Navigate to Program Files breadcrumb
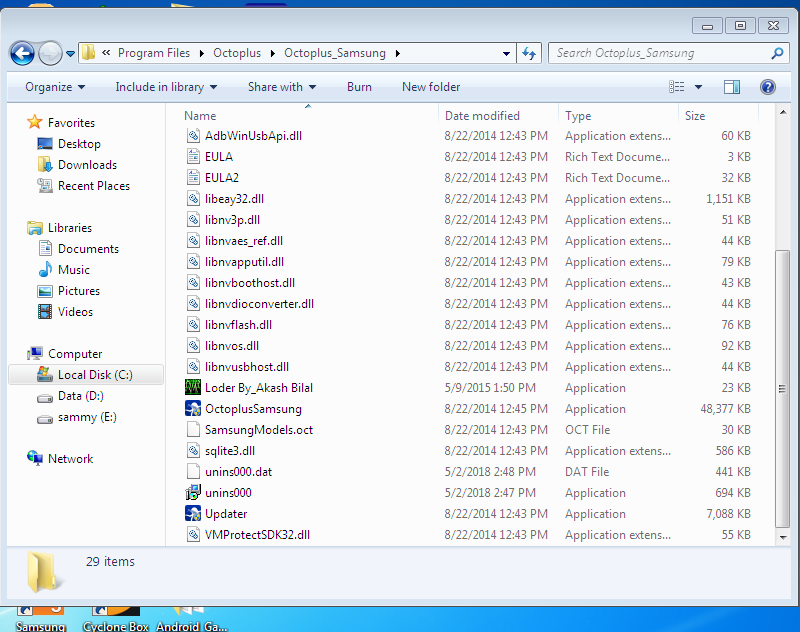The height and width of the screenshot is (632, 800). click(154, 53)
